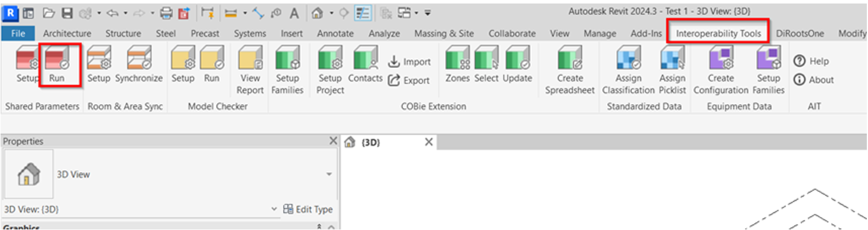
Task: Run the Model Checker
Action: (212, 65)
